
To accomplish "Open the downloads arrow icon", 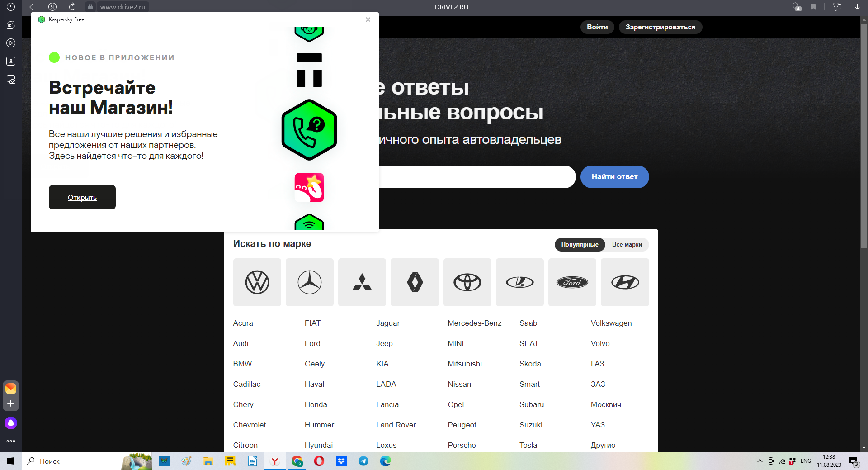I will coord(857,7).
